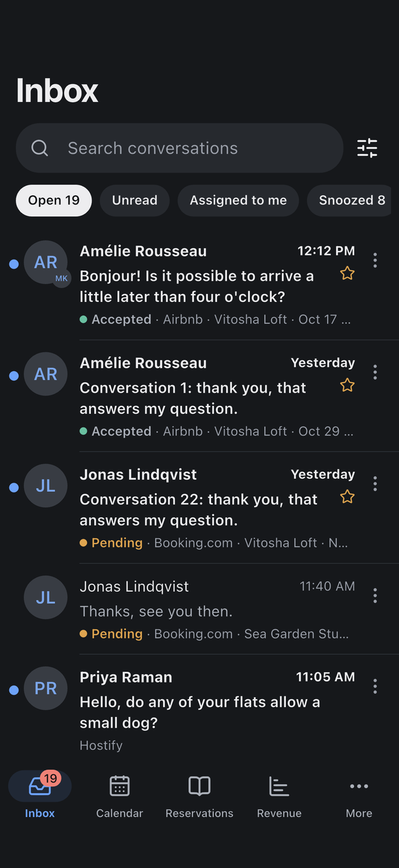This screenshot has height=868, width=399.
Task: Go to Reservations in bottom bar
Action: tap(199, 796)
